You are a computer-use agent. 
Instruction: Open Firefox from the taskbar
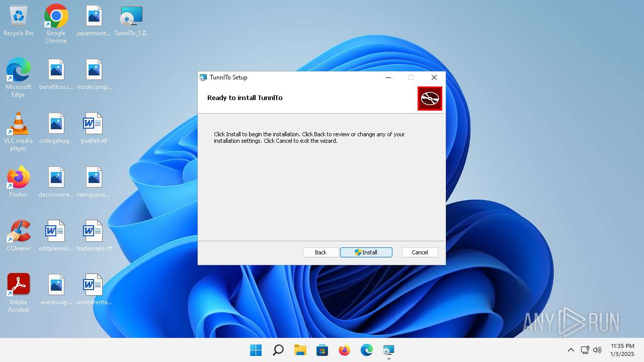click(344, 350)
